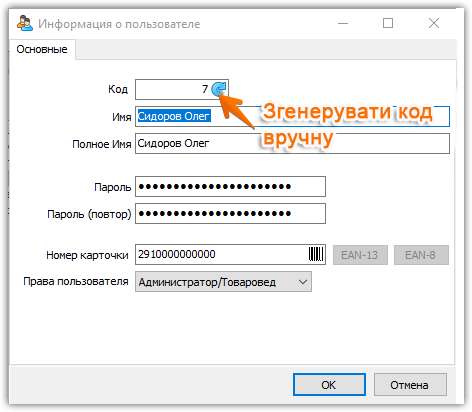Focus the Пароль (повтор) field
The height and width of the screenshot is (412, 472).
pyautogui.click(x=230, y=214)
